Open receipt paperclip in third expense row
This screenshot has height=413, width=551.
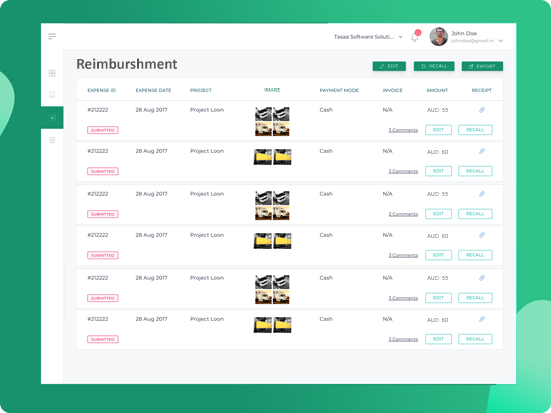click(x=482, y=194)
